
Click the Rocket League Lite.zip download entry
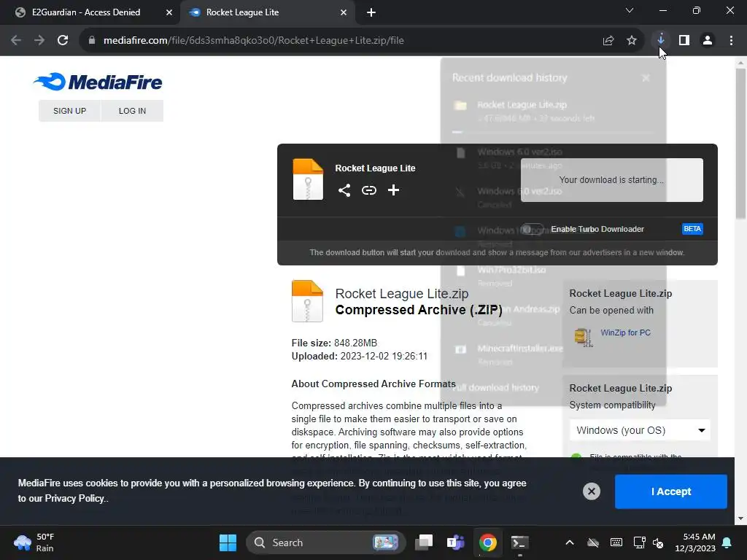point(553,112)
